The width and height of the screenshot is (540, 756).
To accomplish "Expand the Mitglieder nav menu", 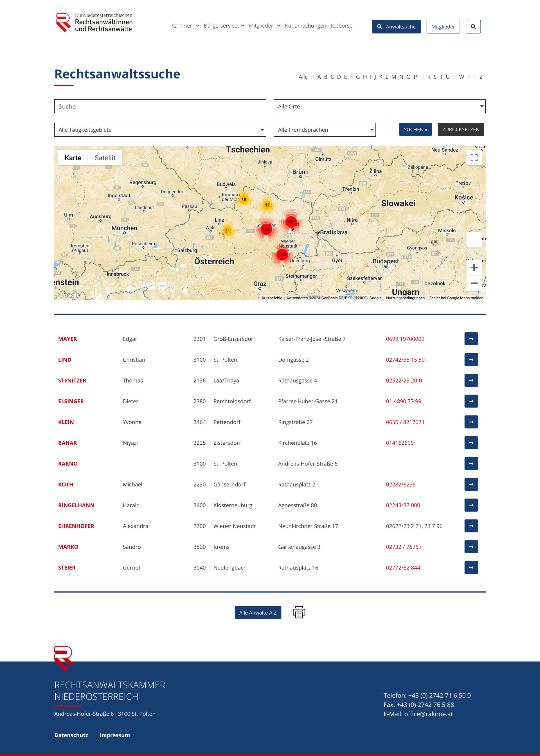I will [x=264, y=26].
